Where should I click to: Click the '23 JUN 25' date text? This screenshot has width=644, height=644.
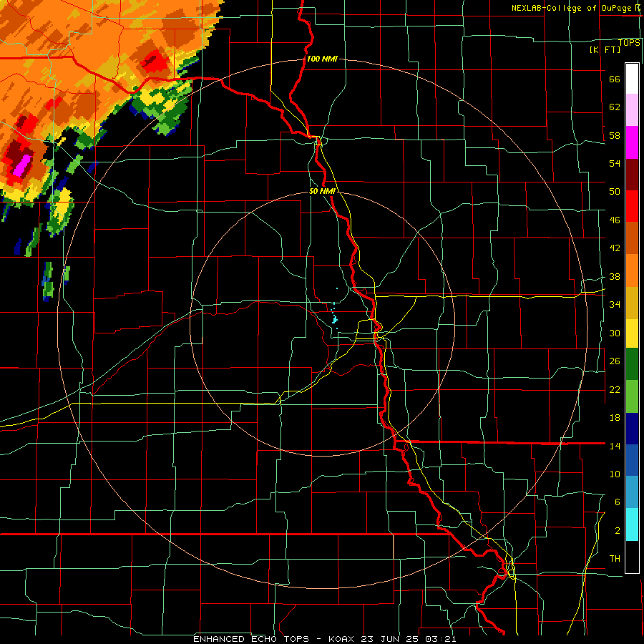tap(391, 639)
